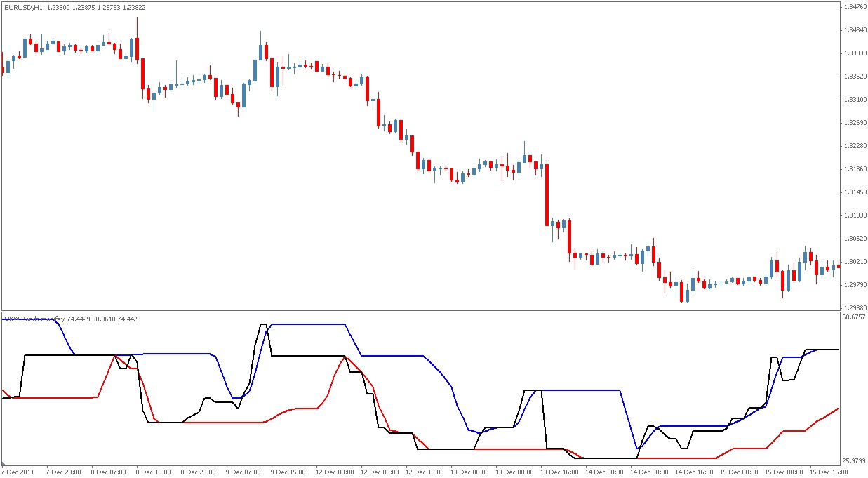868x478 pixels.
Task: Click the 1.33520 price label
Action: click(855, 77)
